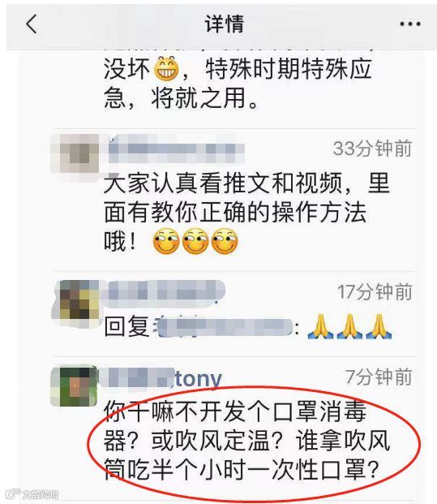Image resolution: width=437 pixels, height=504 pixels.
Task: Open the green avatar of commenter tony
Action: pyautogui.click(x=74, y=386)
